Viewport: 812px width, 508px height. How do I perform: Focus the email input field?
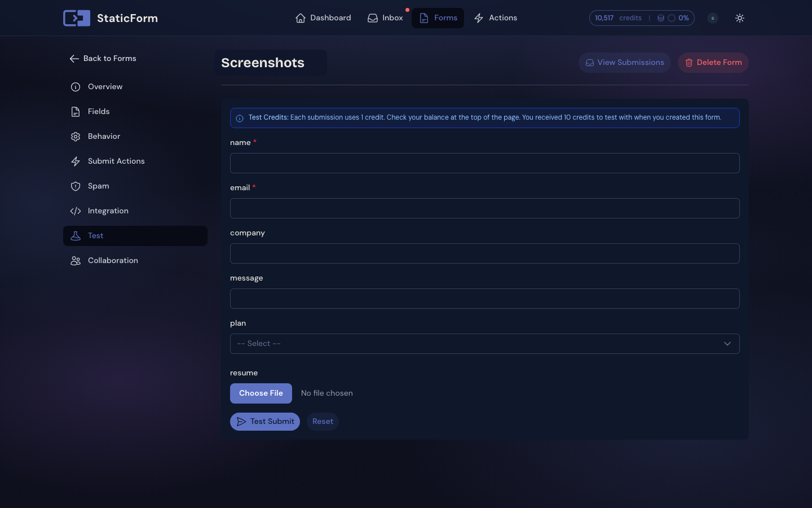[x=485, y=208]
